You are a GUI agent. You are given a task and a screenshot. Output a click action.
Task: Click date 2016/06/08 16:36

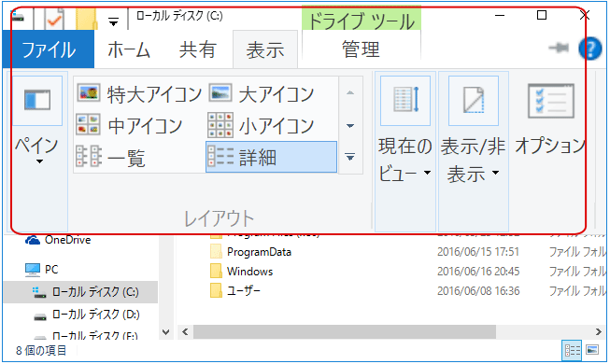tap(478, 291)
